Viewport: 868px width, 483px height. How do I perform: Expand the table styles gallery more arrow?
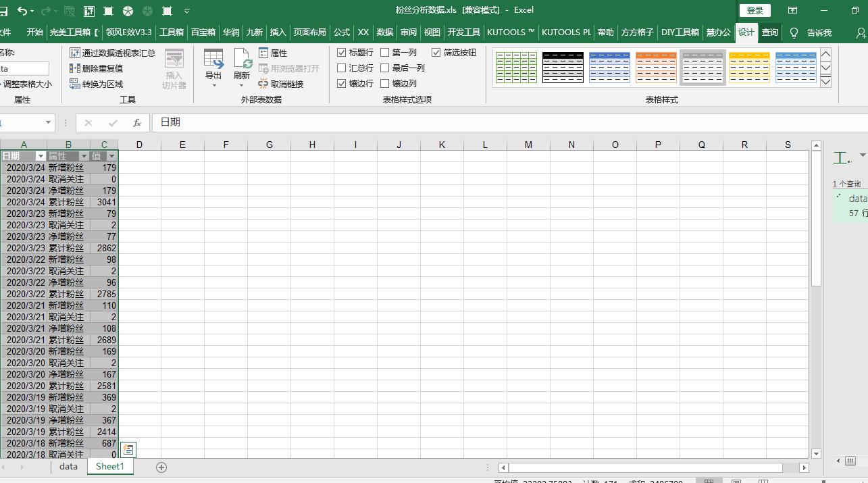tap(825, 82)
